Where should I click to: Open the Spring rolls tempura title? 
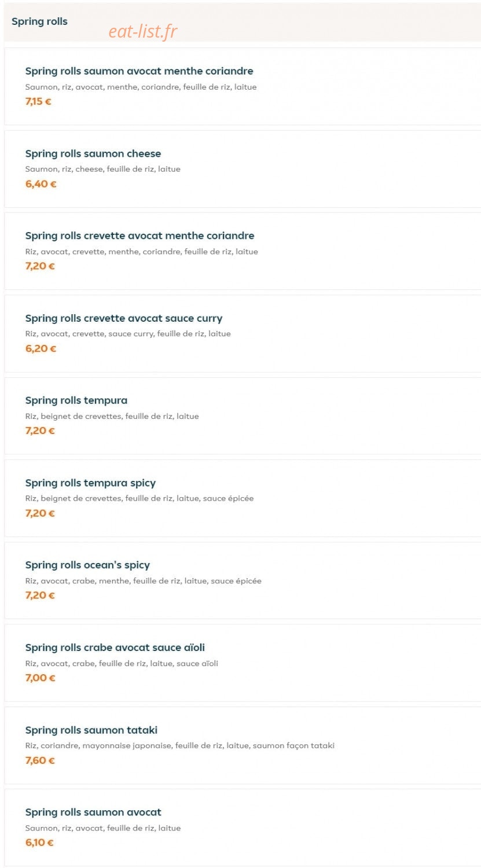(x=76, y=400)
